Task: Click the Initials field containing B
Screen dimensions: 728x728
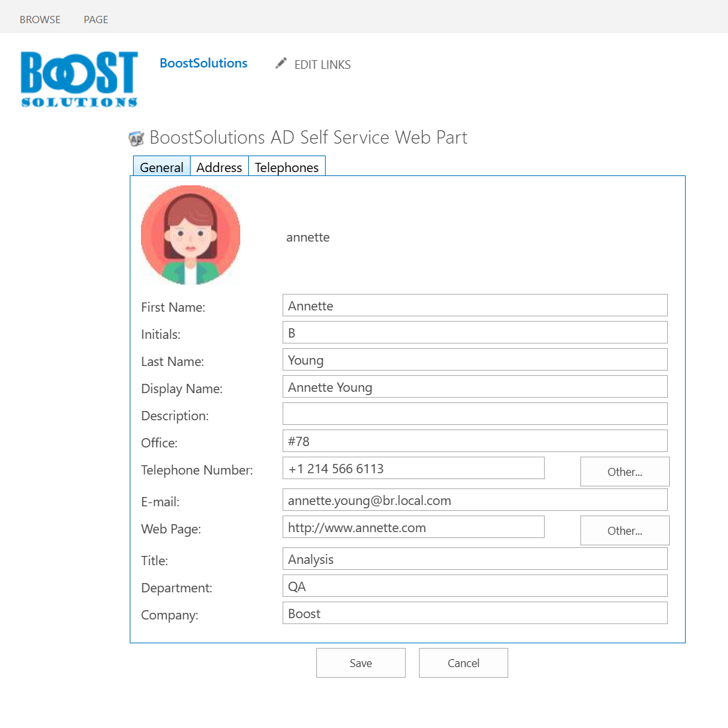Action: tap(475, 332)
